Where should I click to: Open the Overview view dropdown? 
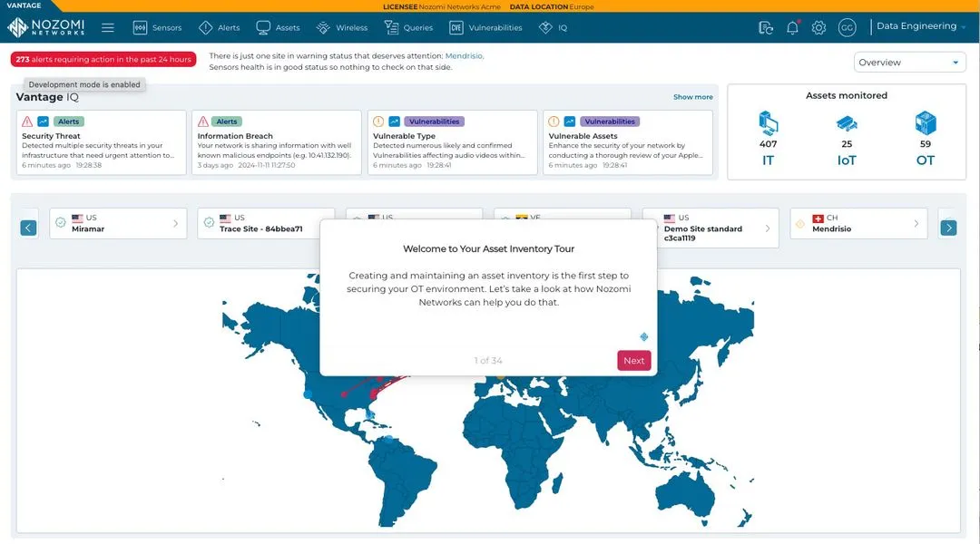tap(909, 63)
